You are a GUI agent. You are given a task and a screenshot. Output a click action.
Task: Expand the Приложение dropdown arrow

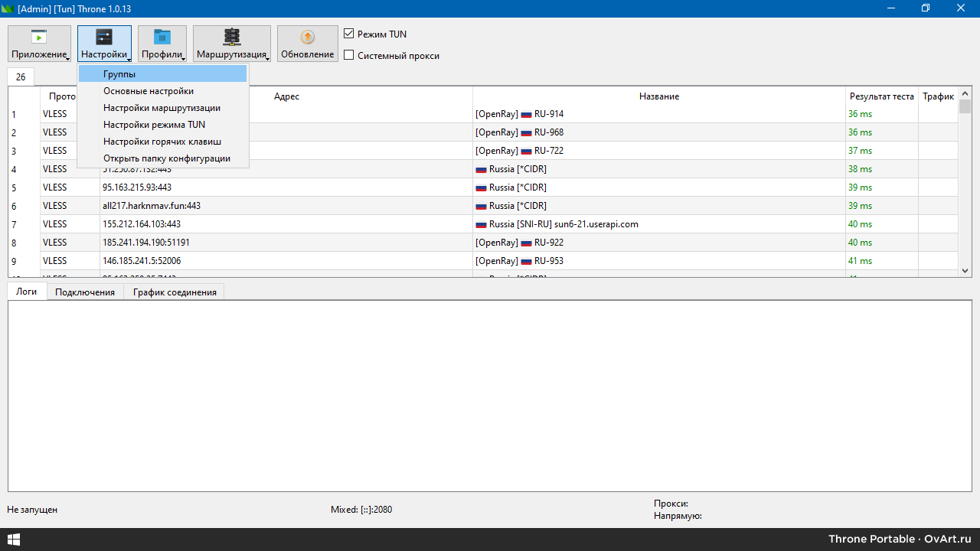67,58
